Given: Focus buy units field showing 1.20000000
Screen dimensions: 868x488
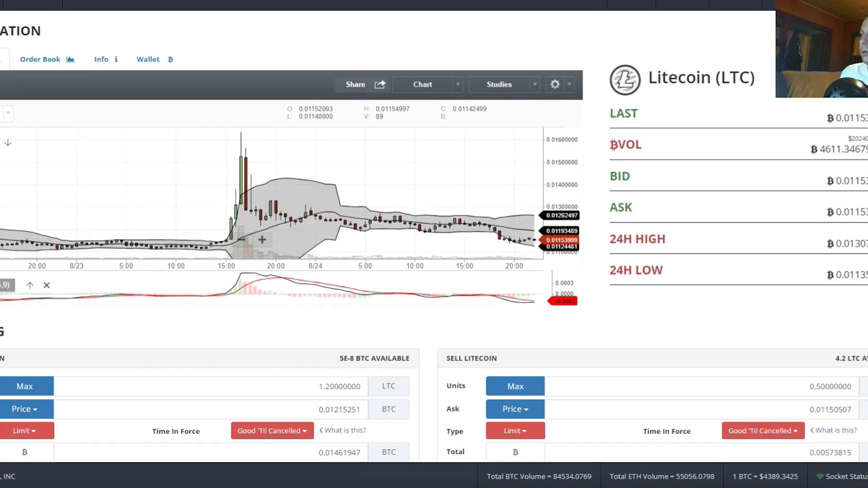Looking at the screenshot, I should pos(210,386).
